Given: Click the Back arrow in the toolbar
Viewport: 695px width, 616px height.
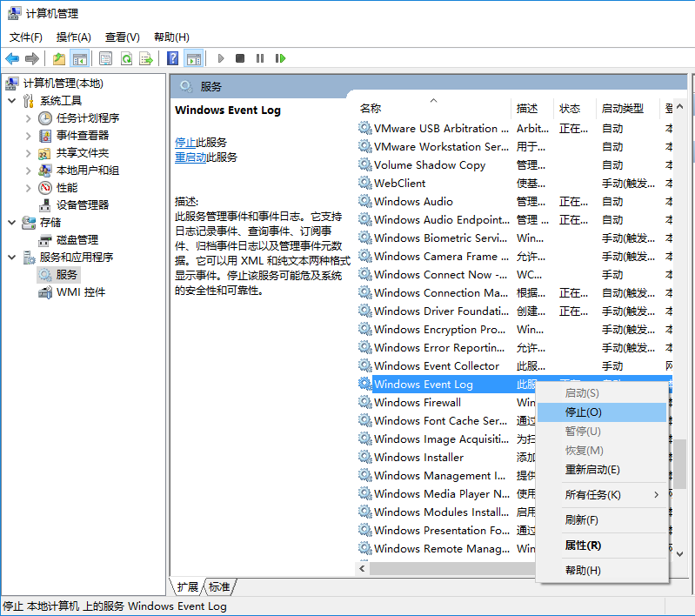Looking at the screenshot, I should (12, 58).
